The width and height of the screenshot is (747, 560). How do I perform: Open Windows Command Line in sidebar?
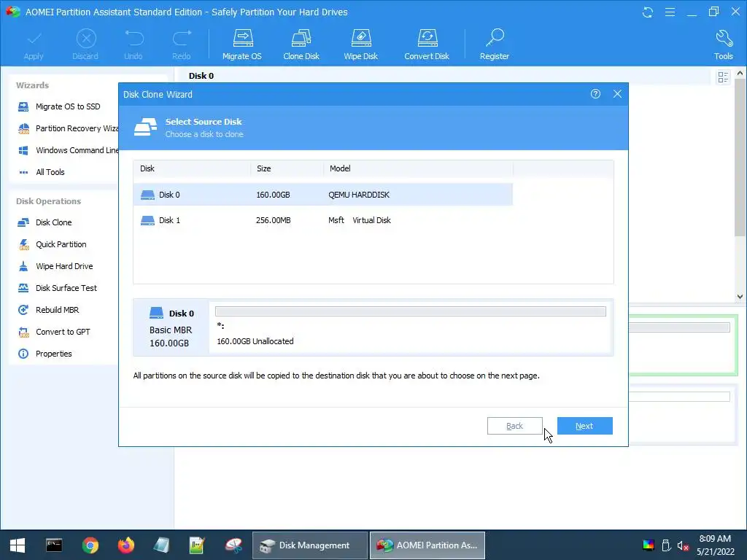point(68,150)
